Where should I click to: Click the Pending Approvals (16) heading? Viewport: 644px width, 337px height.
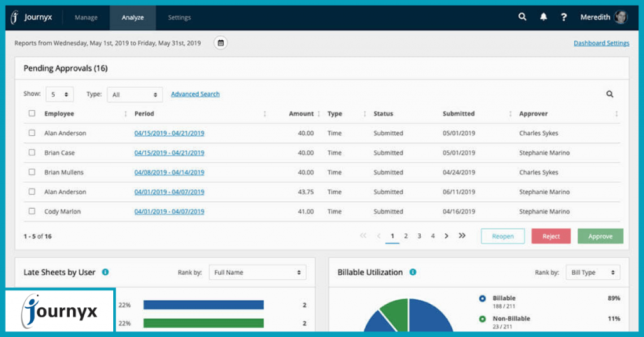click(65, 68)
